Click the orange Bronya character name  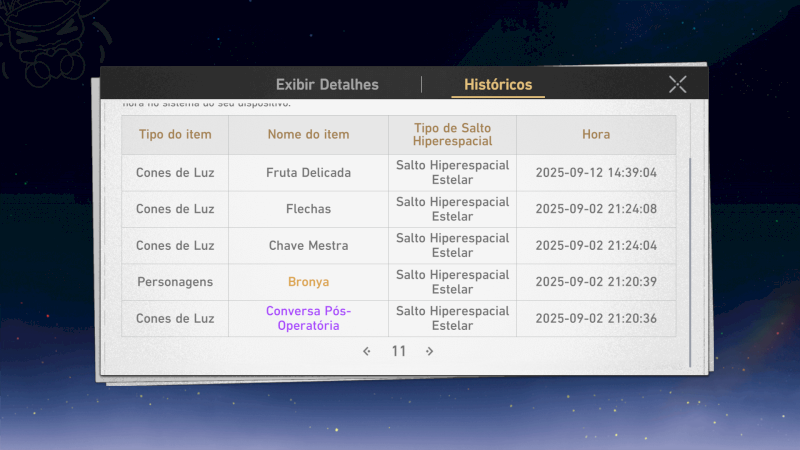[308, 282]
